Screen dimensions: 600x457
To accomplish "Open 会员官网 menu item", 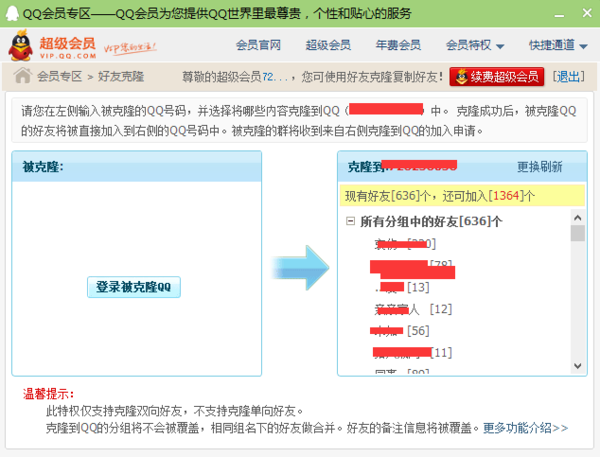I will click(x=258, y=45).
